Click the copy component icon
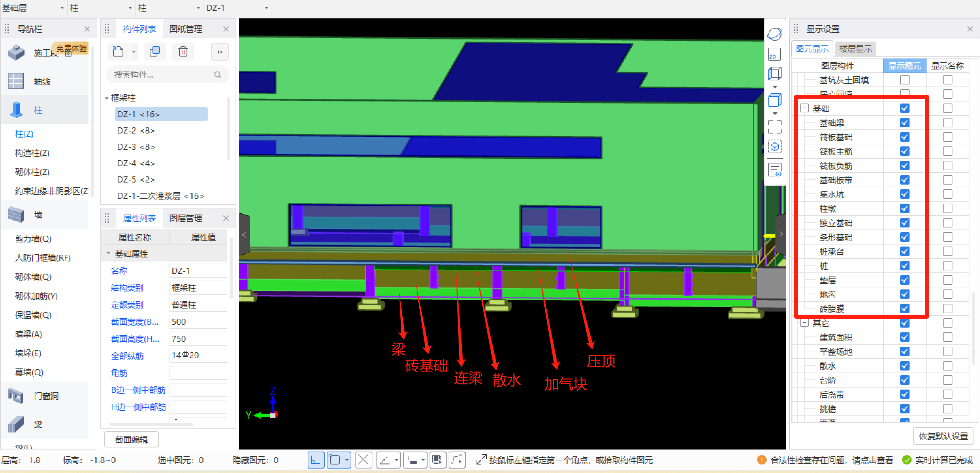The height and width of the screenshot is (473, 980). pyautogui.click(x=155, y=52)
